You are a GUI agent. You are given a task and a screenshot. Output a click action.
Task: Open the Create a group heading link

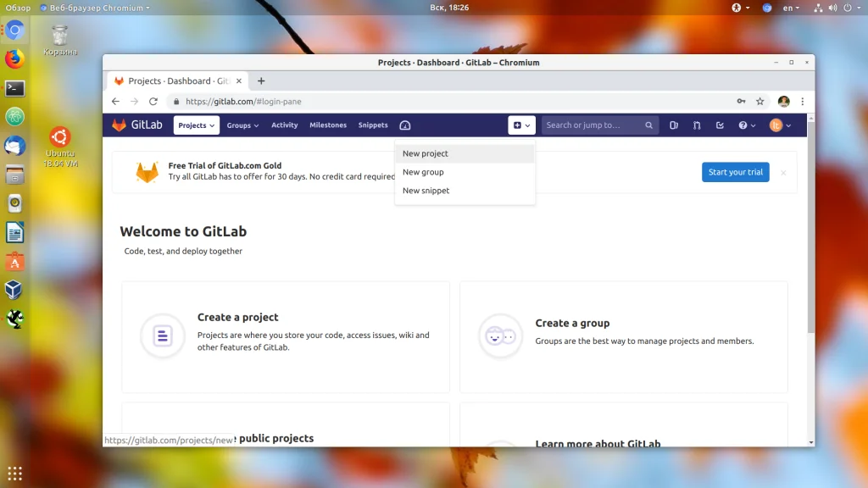[x=572, y=323]
